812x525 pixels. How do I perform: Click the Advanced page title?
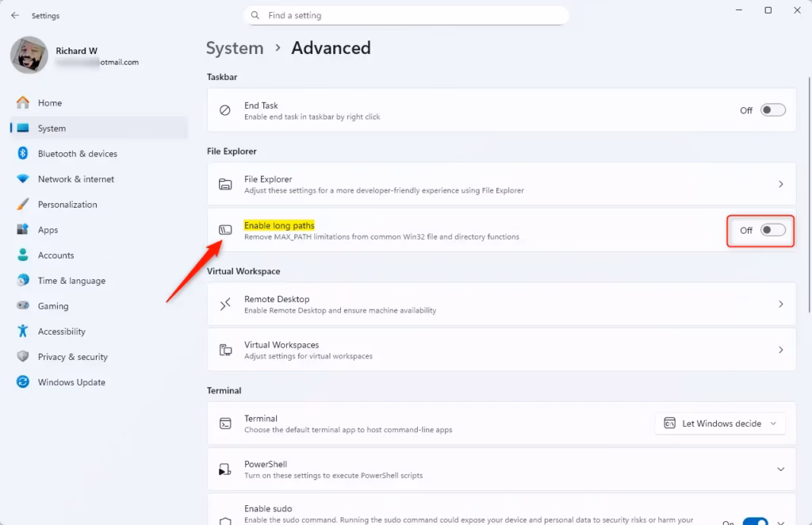[331, 48]
